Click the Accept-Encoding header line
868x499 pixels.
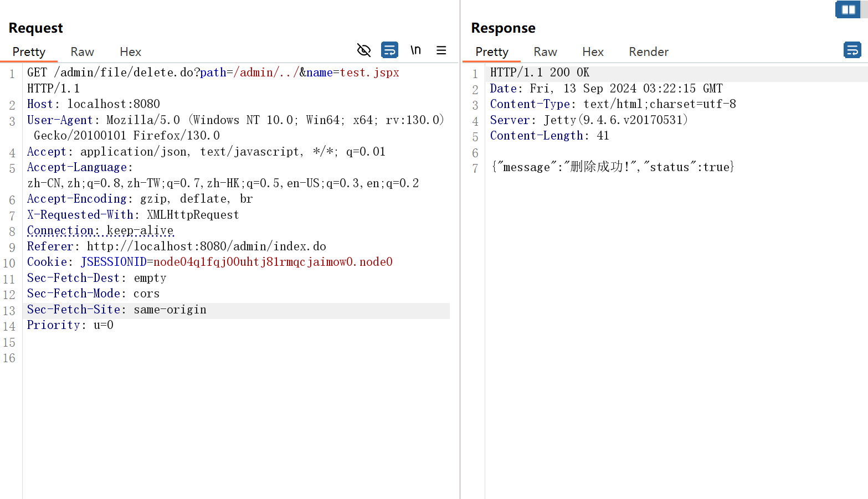coord(140,199)
